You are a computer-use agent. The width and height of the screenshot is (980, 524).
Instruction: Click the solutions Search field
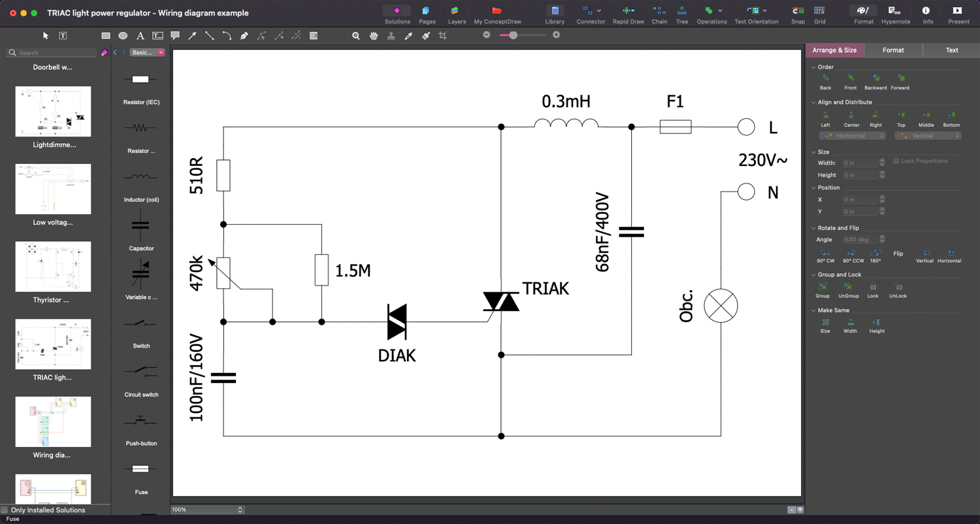[52, 52]
